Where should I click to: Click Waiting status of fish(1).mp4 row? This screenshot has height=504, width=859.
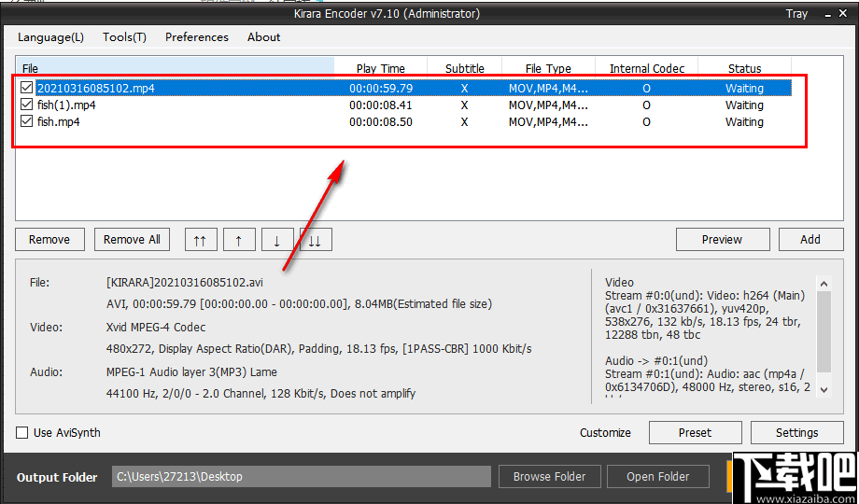[x=744, y=105]
